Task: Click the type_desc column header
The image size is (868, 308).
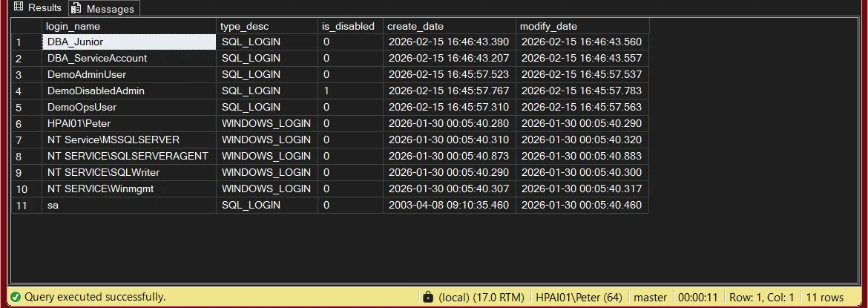Action: coord(267,26)
